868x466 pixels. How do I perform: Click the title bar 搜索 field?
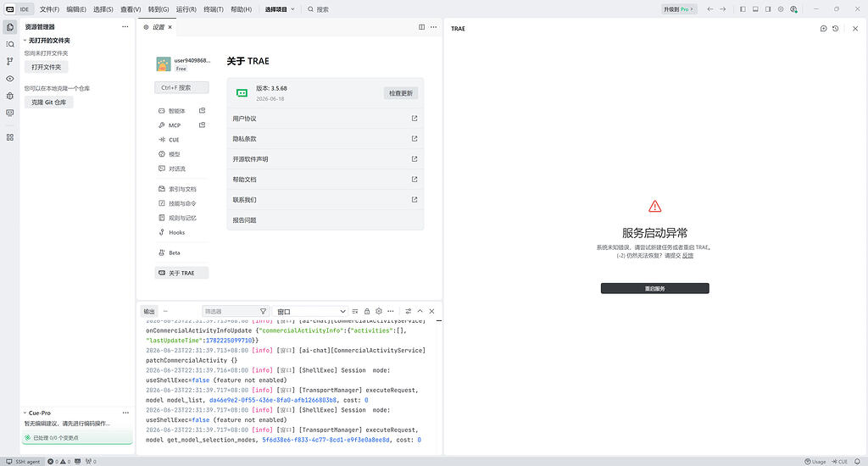coord(319,9)
